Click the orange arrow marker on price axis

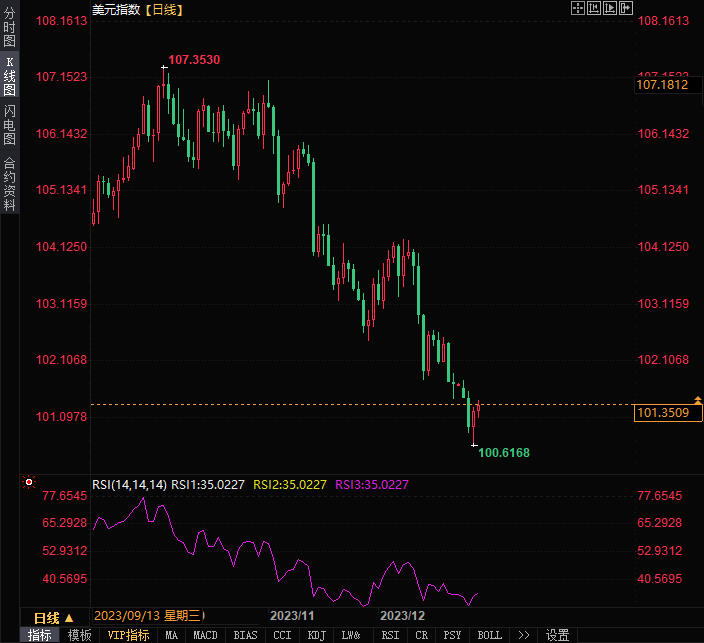click(x=698, y=399)
